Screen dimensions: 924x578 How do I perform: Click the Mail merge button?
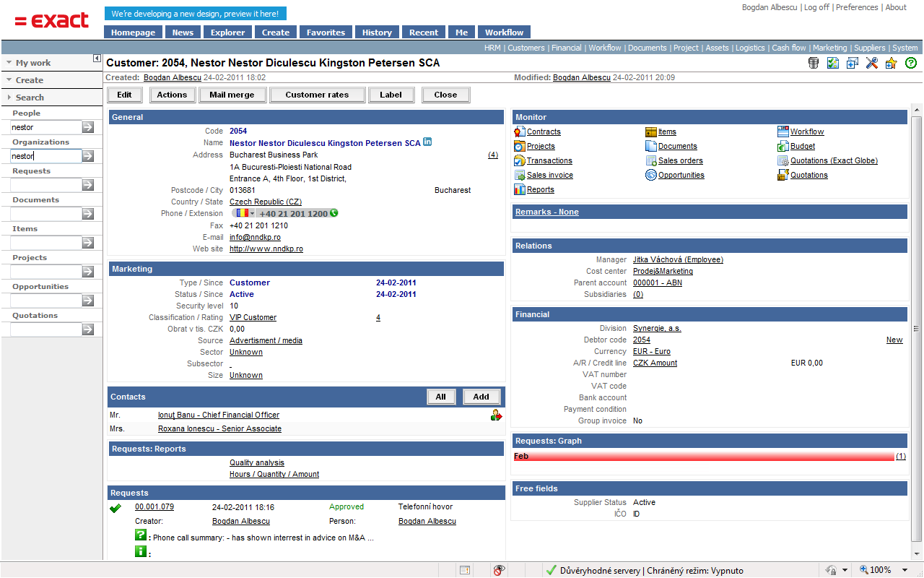232,95
